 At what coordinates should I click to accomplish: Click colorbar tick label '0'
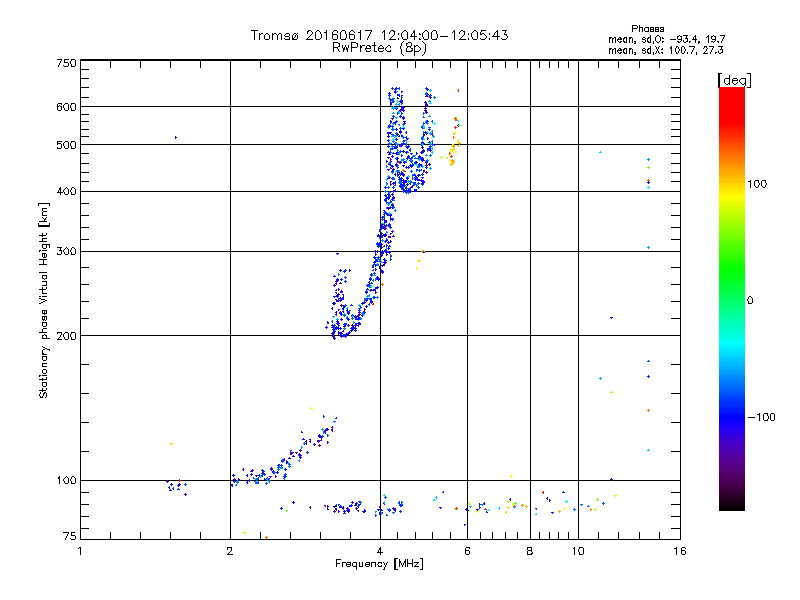pyautogui.click(x=750, y=301)
